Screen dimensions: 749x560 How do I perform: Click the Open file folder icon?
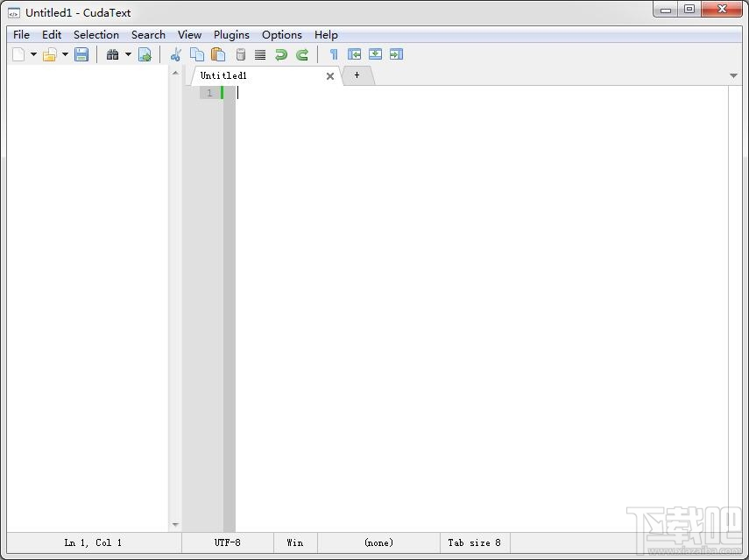[x=50, y=54]
